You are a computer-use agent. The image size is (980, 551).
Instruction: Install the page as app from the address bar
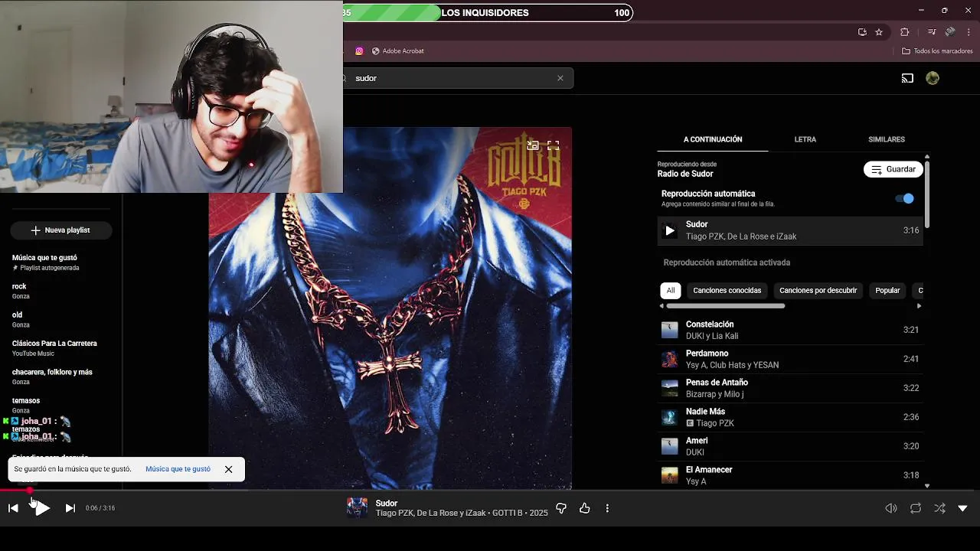(862, 32)
